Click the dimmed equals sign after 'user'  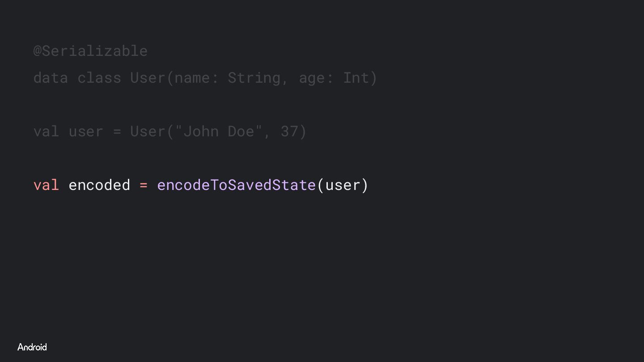pyautogui.click(x=117, y=131)
